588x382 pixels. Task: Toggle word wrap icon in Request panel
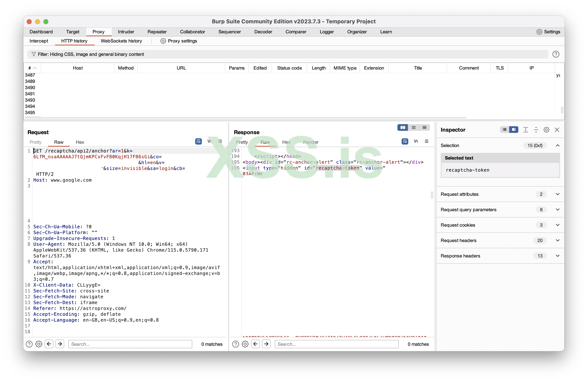click(198, 141)
